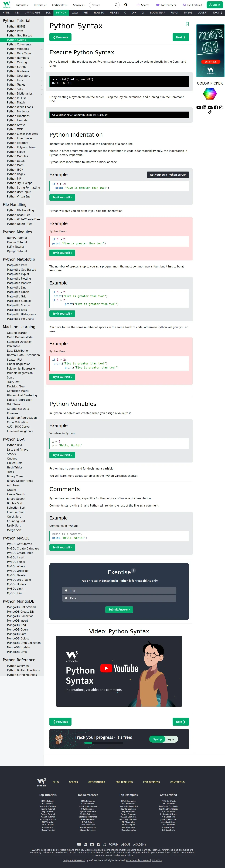This screenshot has width=225, height=868.
Task: Click Get your own Python Server
Action: [168, 175]
